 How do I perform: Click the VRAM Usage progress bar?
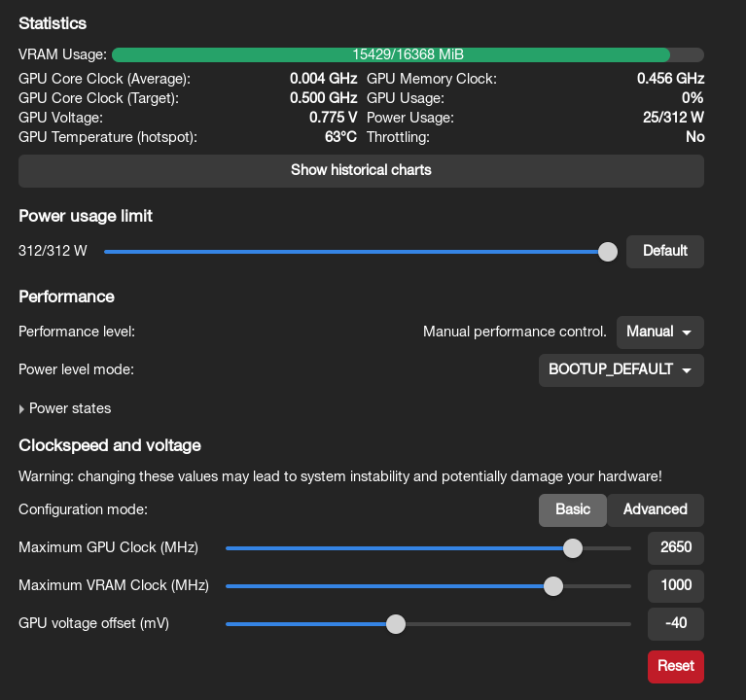pos(408,54)
